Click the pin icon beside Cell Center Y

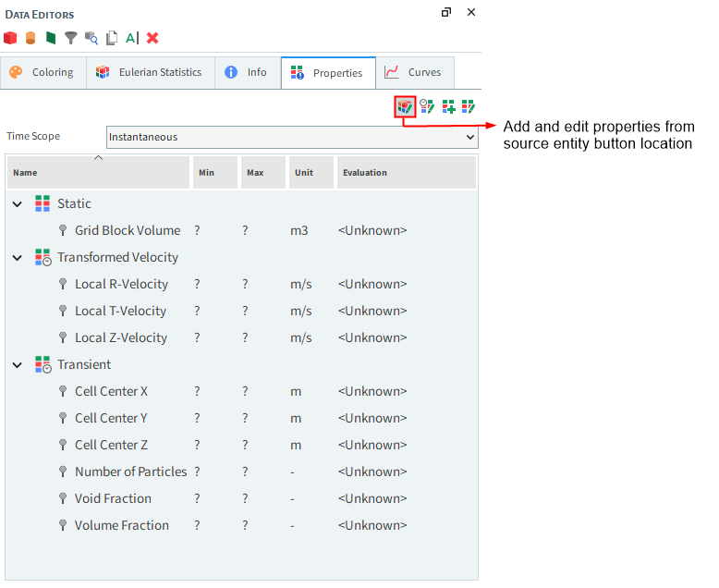click(x=63, y=418)
